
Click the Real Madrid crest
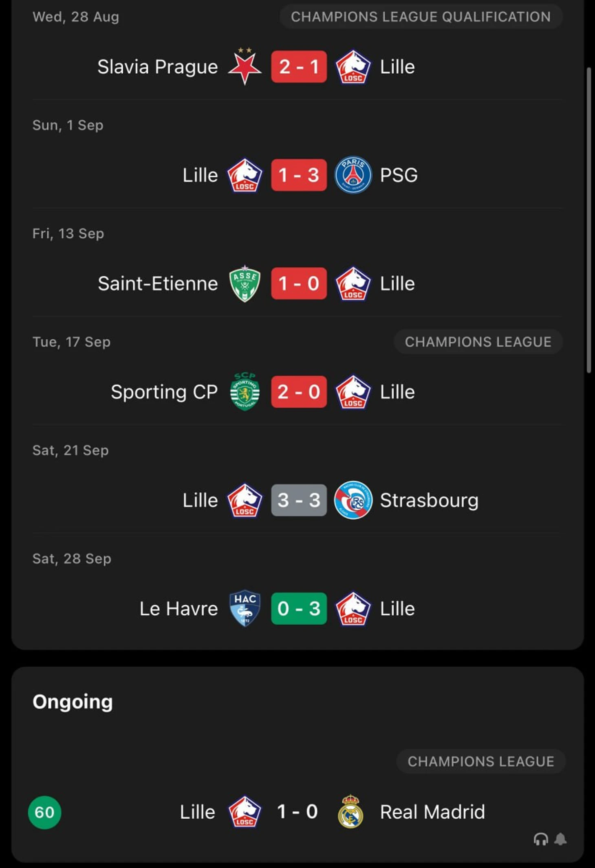[350, 811]
